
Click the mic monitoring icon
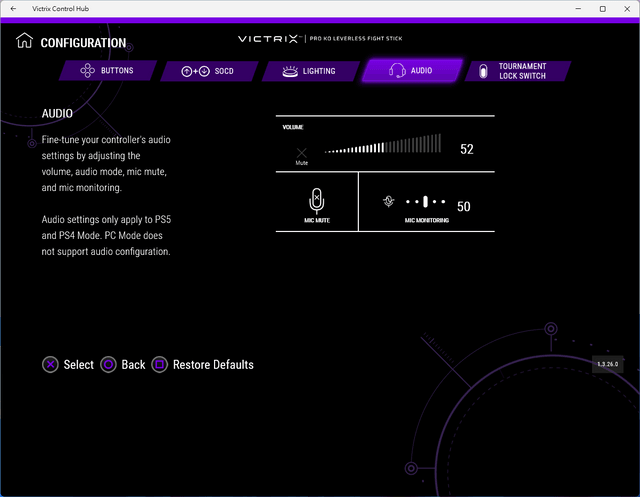(389, 201)
